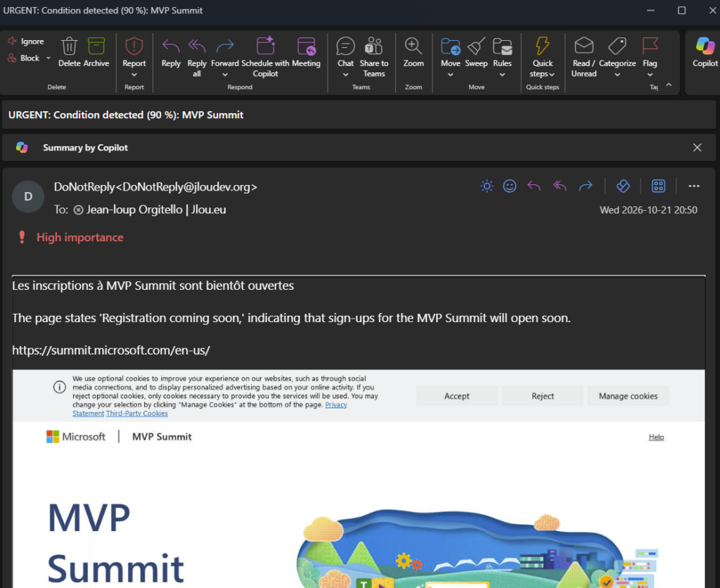The image size is (720, 588).
Task: Click the forward arrow in the message header
Action: [x=586, y=186]
